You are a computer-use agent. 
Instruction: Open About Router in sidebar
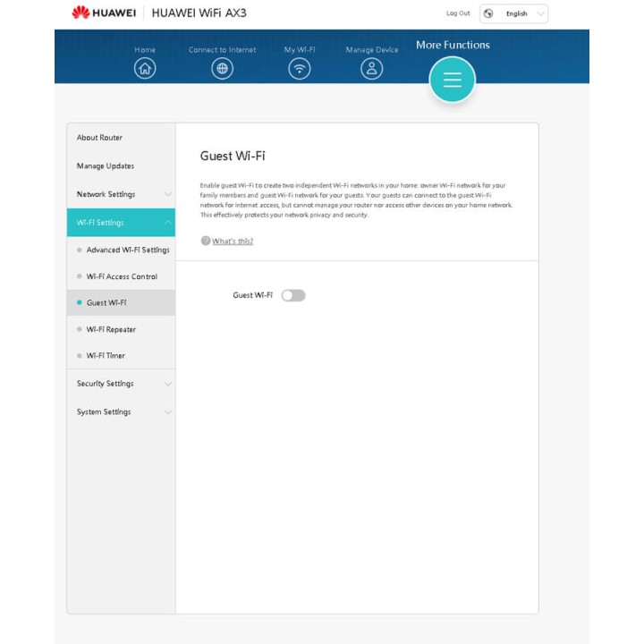point(121,138)
